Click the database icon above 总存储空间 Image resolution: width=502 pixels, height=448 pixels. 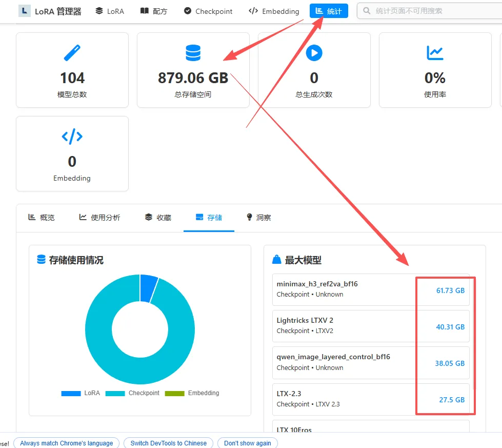tap(193, 53)
